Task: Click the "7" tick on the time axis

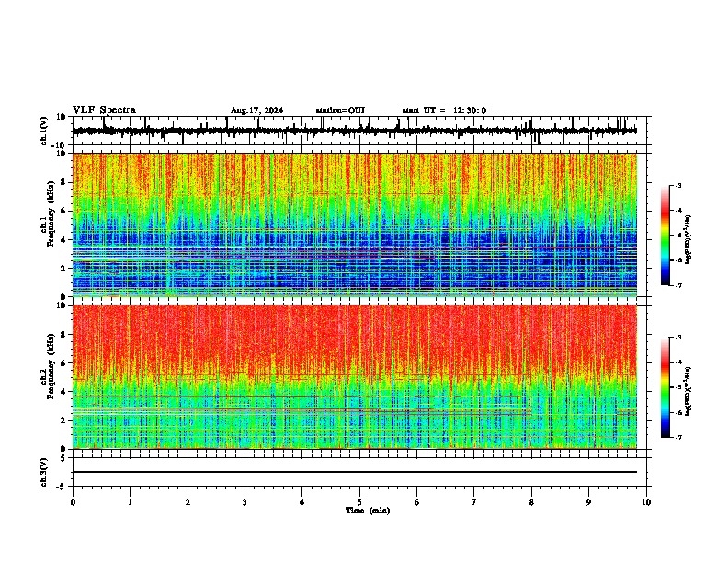Action: [474, 502]
